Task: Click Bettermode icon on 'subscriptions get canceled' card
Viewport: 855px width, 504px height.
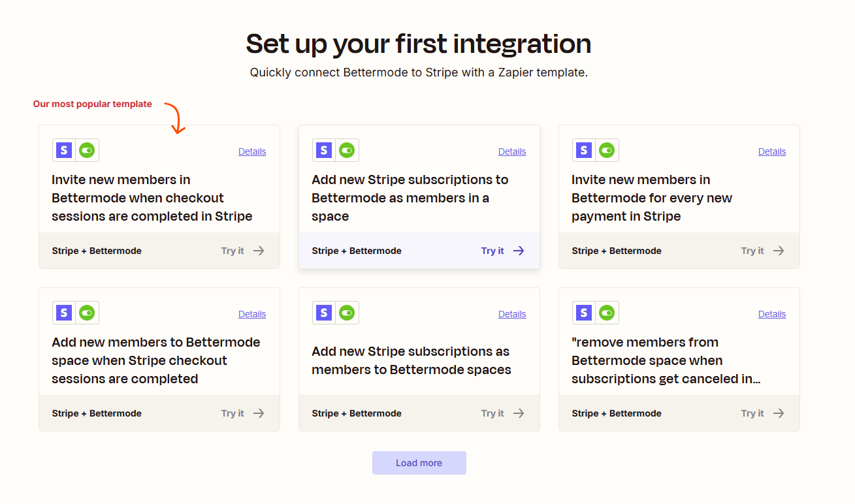Action: tap(607, 313)
